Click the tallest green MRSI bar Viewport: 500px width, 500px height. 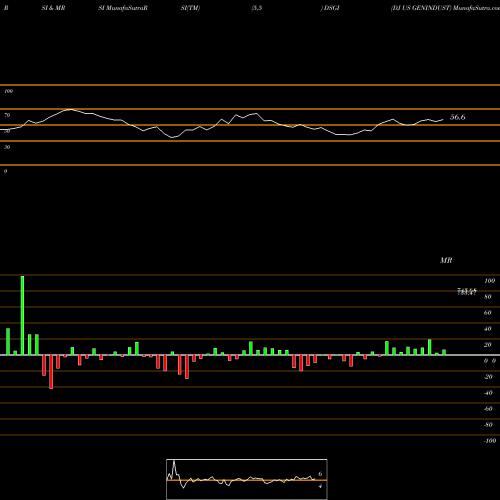(x=22, y=315)
